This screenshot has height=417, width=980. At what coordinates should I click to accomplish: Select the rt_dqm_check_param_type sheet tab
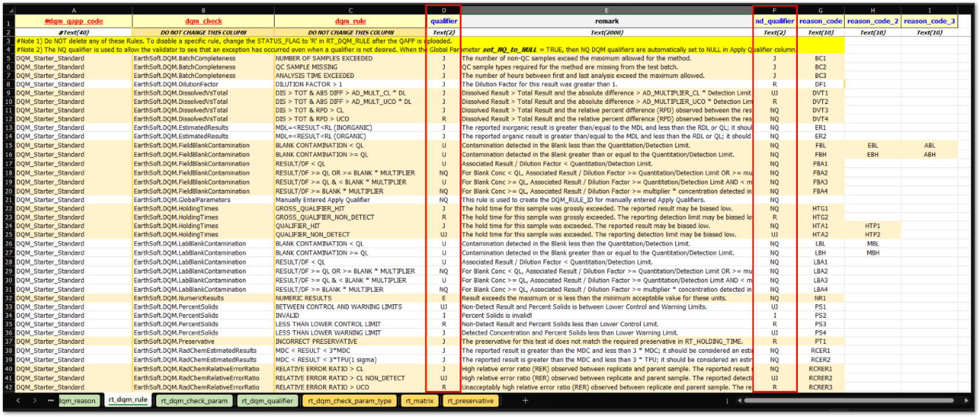[x=349, y=400]
